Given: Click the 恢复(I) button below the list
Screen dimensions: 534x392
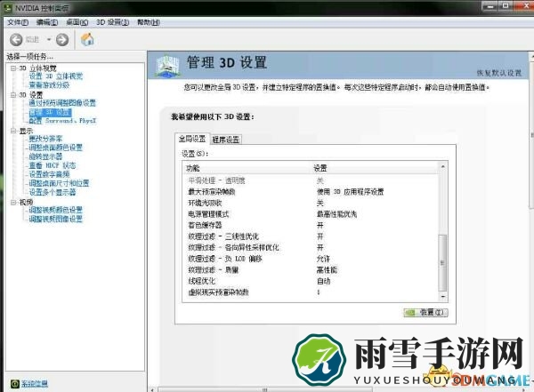Looking at the screenshot, I should tap(425, 312).
